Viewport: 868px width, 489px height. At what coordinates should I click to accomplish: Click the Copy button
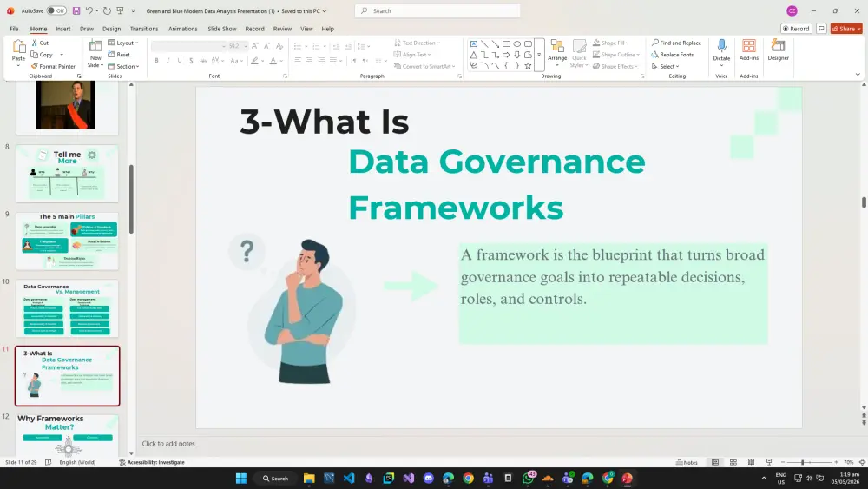coord(42,54)
